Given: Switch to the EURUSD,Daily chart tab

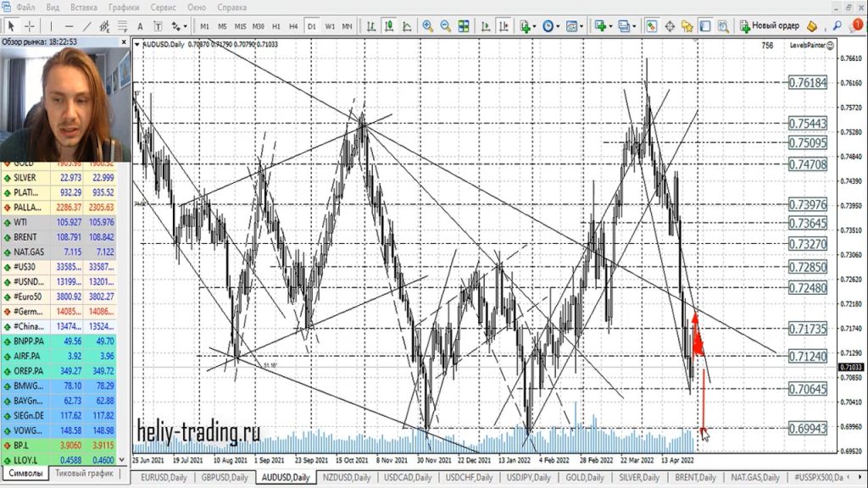Looking at the screenshot, I should [x=162, y=478].
